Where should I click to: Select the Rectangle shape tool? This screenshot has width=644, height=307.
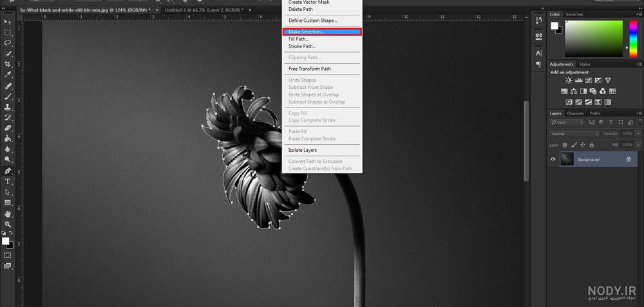pos(7,203)
